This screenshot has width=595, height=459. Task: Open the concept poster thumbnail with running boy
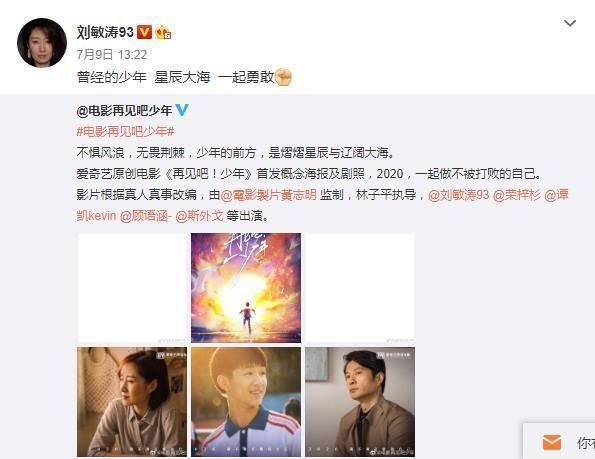click(x=246, y=288)
